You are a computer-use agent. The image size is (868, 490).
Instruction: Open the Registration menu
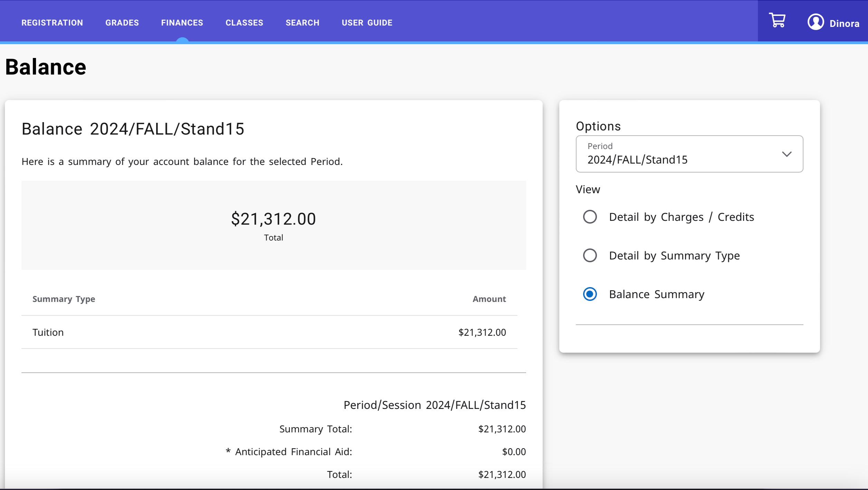click(x=52, y=23)
